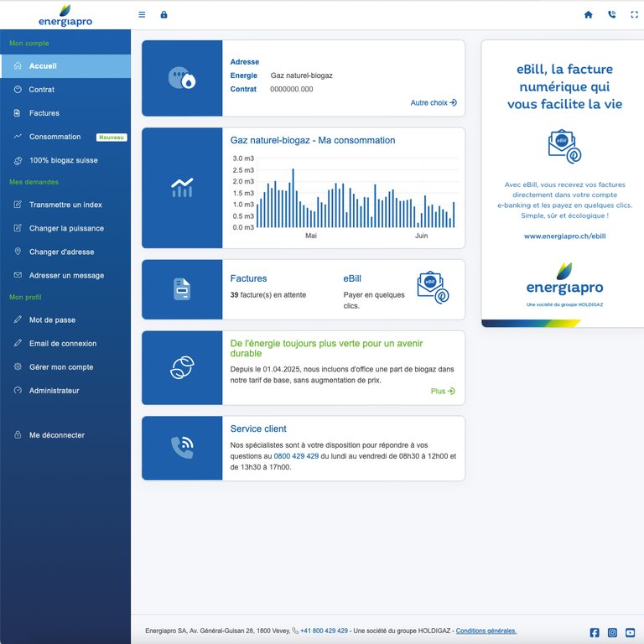Click the home icon next to Accueil
Screen dimensions: 644x644
tap(18, 65)
